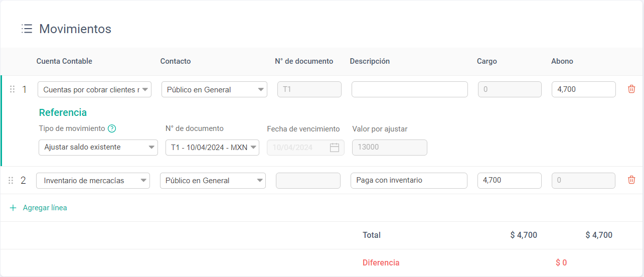Click the Abono field showing 4,700
Screen dimensions: 644x277
tap(583, 89)
